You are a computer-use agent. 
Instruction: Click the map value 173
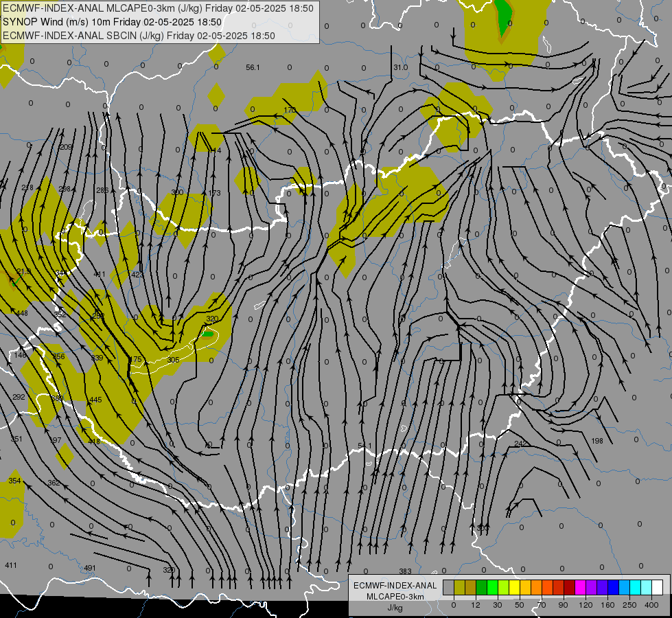click(215, 193)
